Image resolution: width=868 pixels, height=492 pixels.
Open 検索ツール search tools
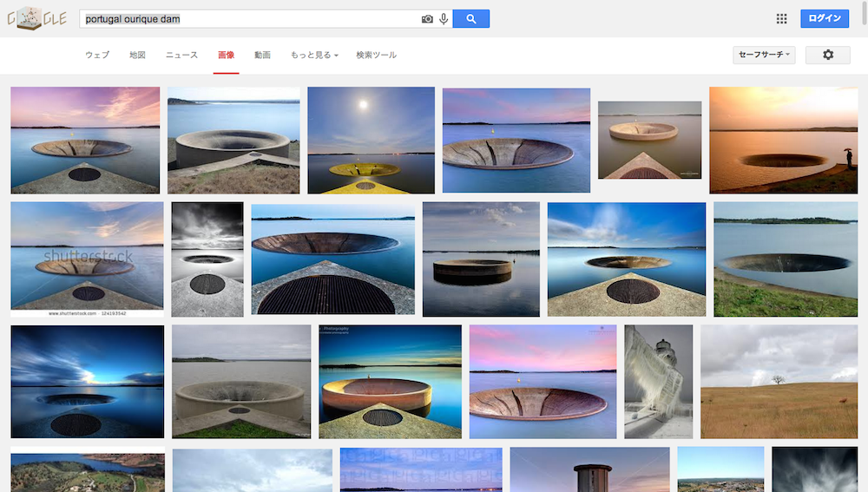[x=376, y=55]
